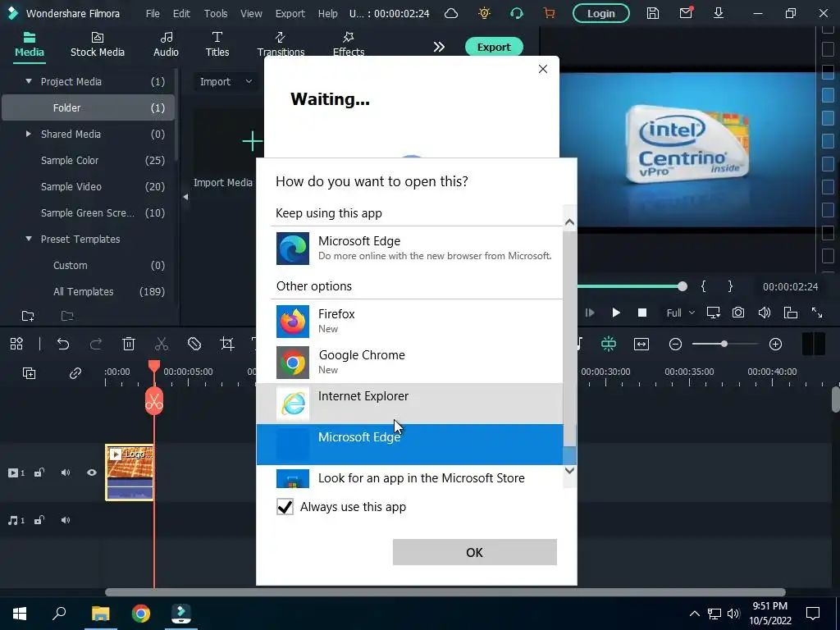Click the app list scroll up arrow
This screenshot has height=630, width=840.
pos(570,221)
